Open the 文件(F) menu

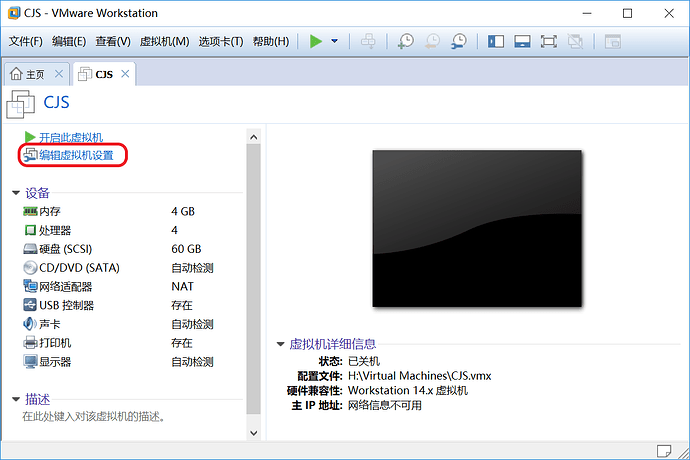click(26, 41)
